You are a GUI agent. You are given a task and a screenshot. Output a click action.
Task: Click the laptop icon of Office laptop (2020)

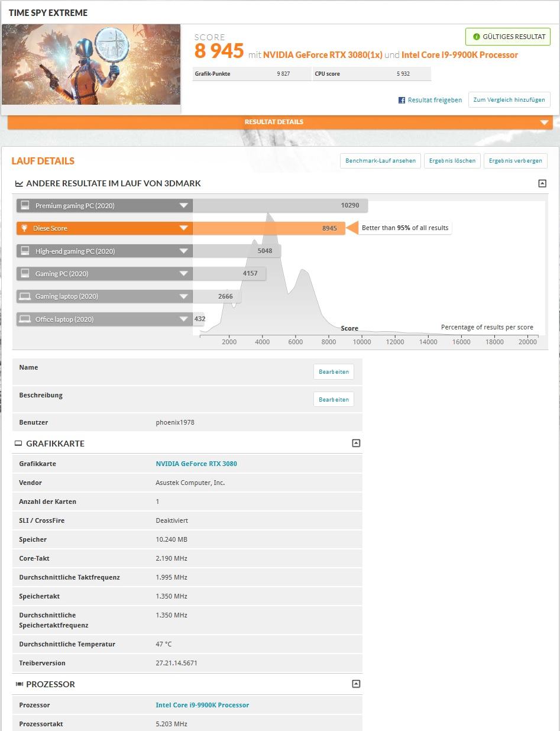tap(25, 319)
